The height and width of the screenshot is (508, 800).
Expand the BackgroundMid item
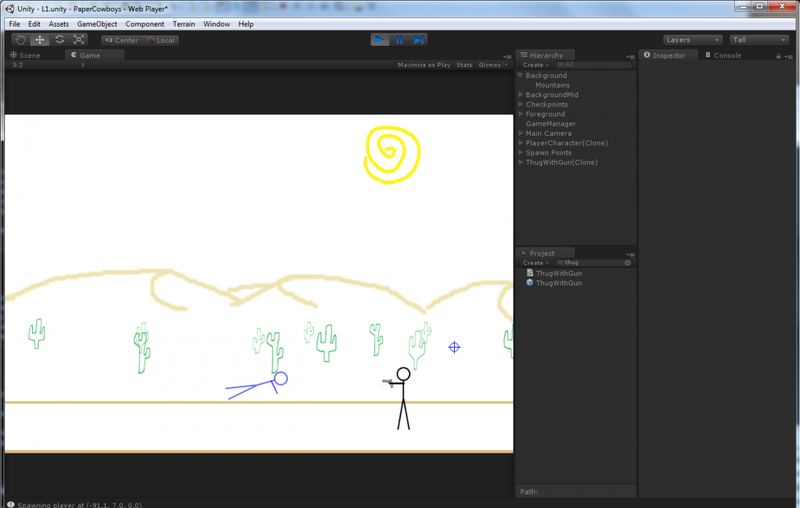[521, 95]
